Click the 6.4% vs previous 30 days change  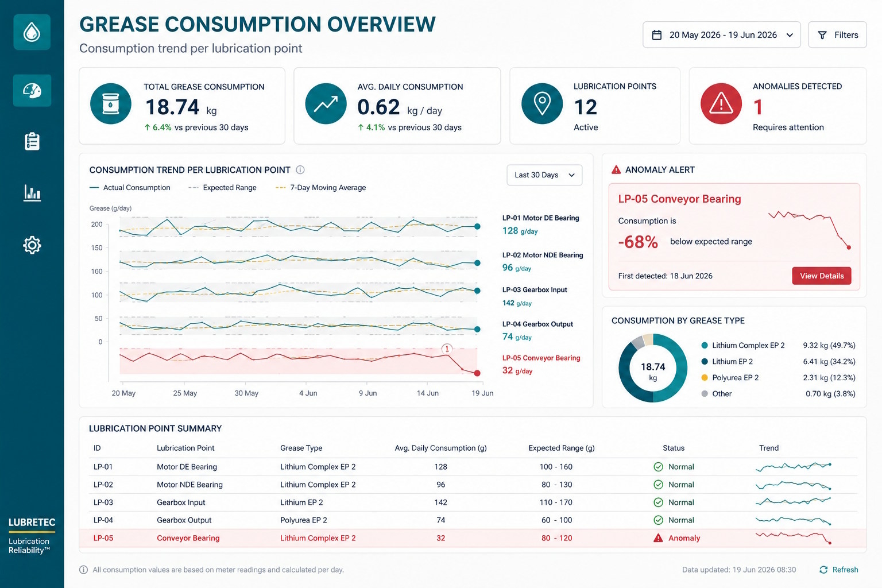pos(196,127)
